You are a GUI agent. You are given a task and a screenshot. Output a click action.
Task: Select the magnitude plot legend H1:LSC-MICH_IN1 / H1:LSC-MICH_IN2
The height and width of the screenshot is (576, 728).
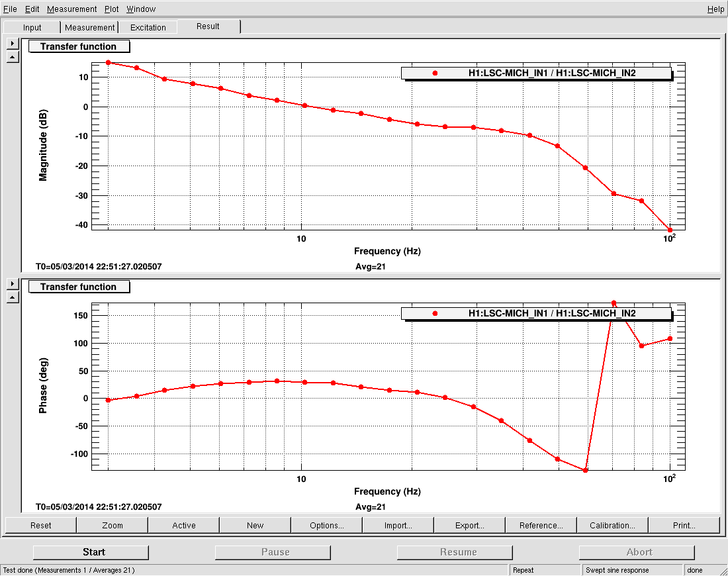click(x=536, y=73)
